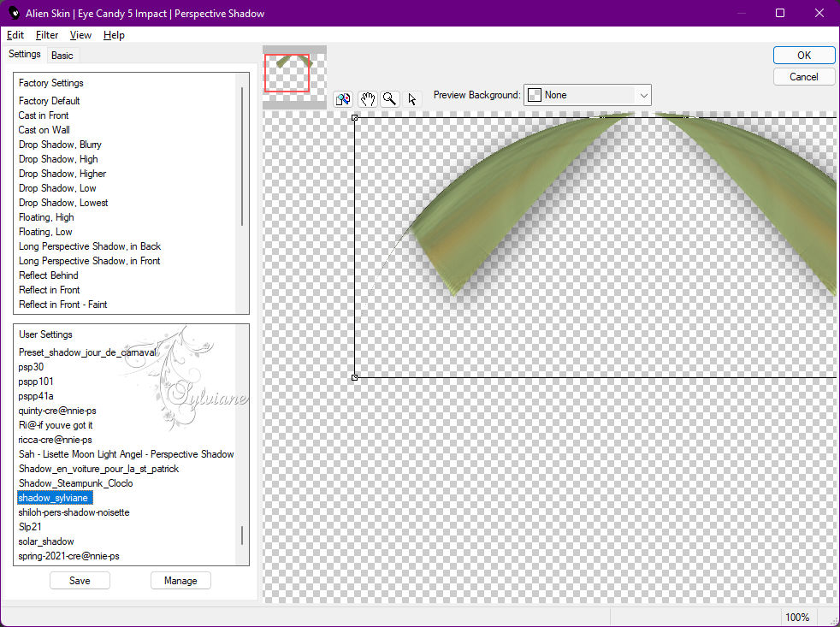Select spring-2021-cre@nnie-ps user setting

coord(68,556)
